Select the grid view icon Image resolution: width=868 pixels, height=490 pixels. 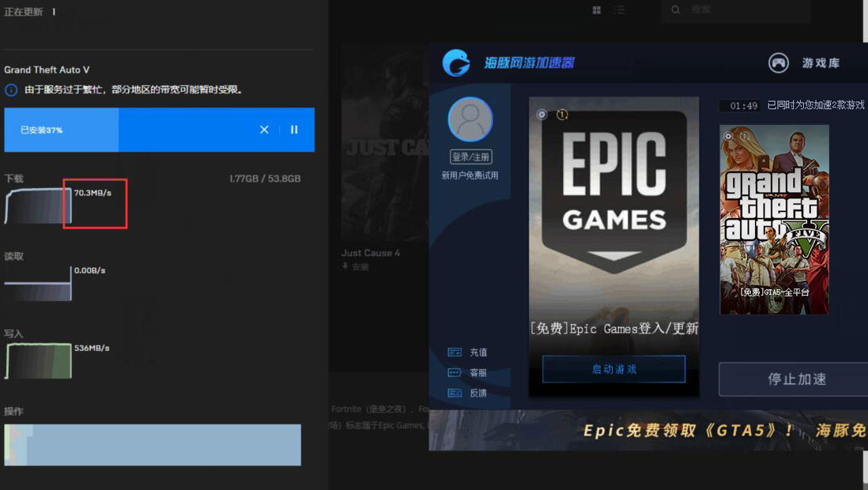[x=595, y=9]
